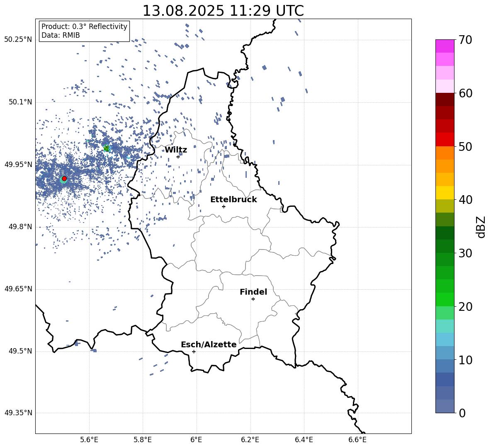Click the green echo cluster west of Wiltz
The height and width of the screenshot is (448, 491).
coord(107,148)
